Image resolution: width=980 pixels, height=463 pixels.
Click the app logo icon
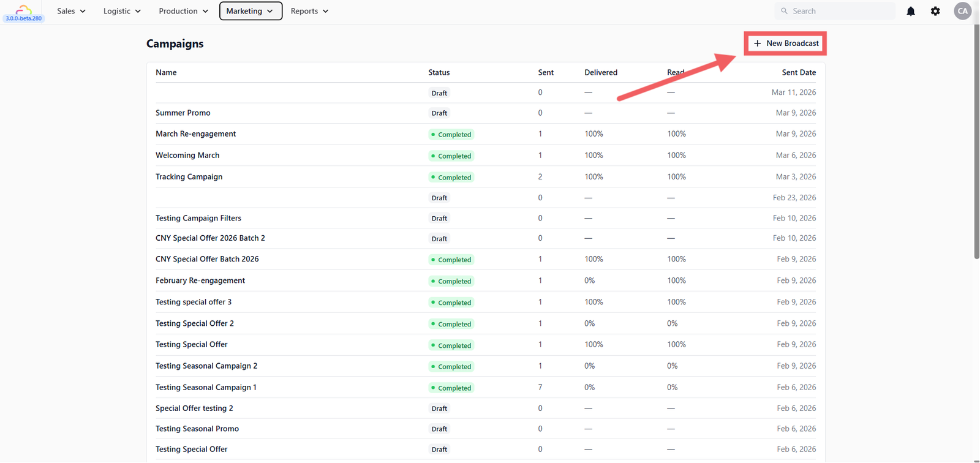(x=23, y=9)
